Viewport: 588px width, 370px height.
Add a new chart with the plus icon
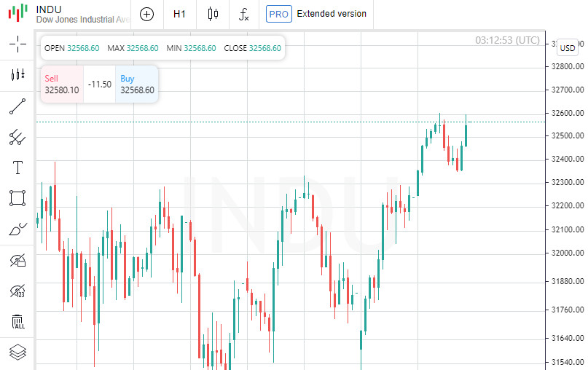click(146, 14)
